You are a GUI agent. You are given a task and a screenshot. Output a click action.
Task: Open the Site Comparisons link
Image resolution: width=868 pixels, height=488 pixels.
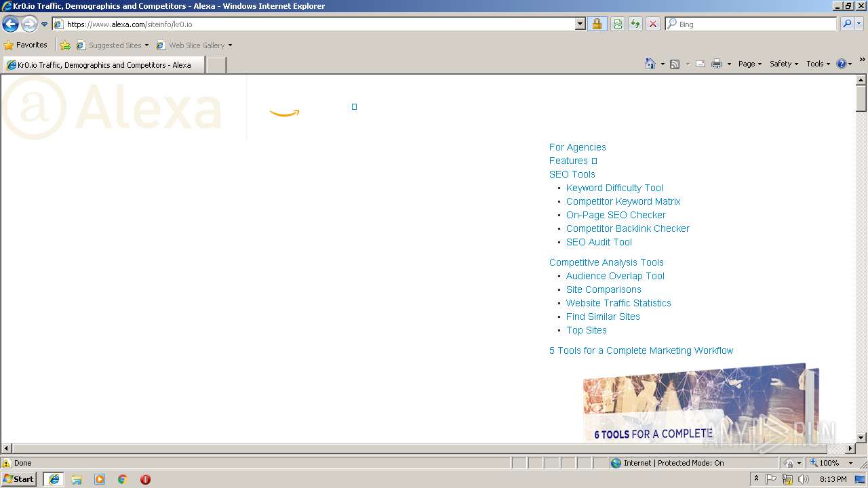[604, 289]
